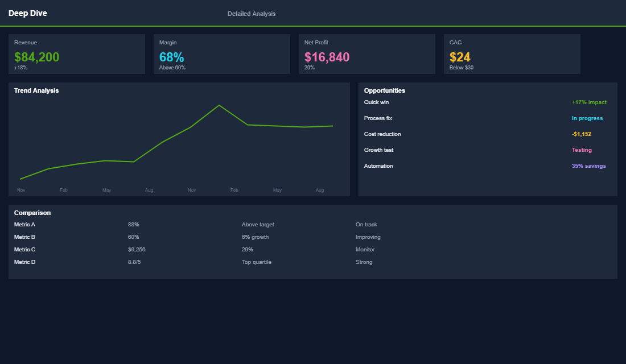
Task: Click the Net Profit card
Action: click(x=367, y=54)
